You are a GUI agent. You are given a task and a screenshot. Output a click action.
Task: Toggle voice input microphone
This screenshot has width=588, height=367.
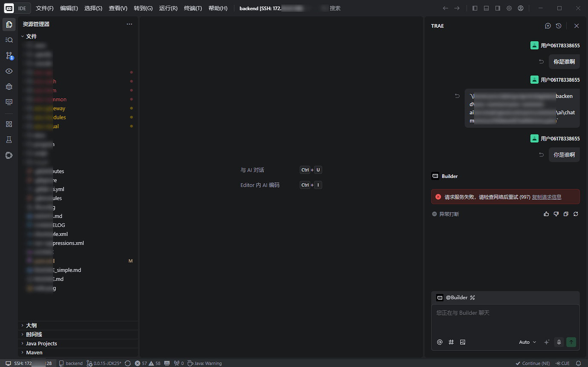pos(559,342)
